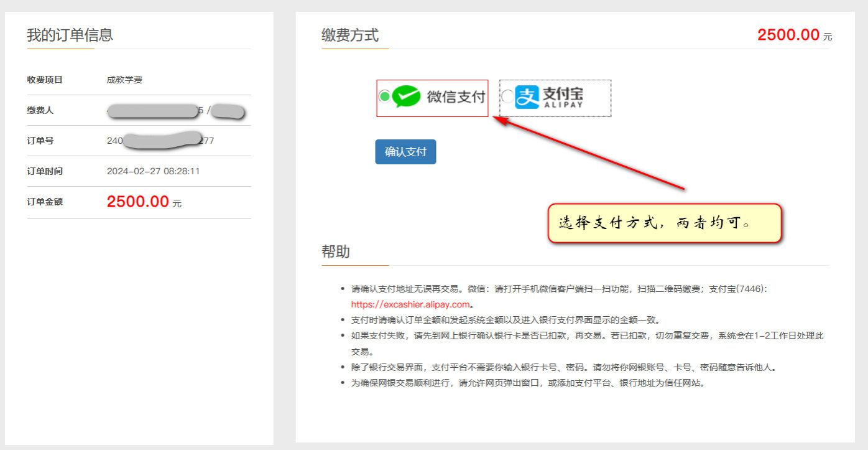Click the 收费项目 label
The height and width of the screenshot is (450, 868).
(x=45, y=80)
